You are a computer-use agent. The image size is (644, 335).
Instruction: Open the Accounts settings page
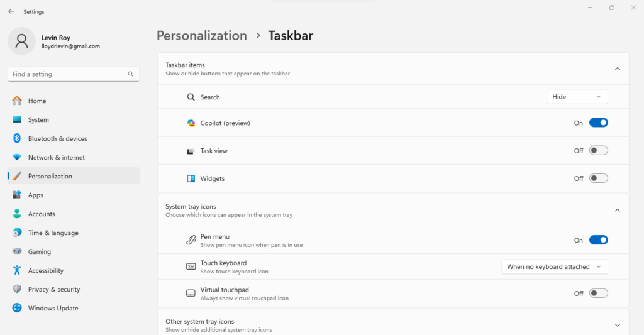42,214
